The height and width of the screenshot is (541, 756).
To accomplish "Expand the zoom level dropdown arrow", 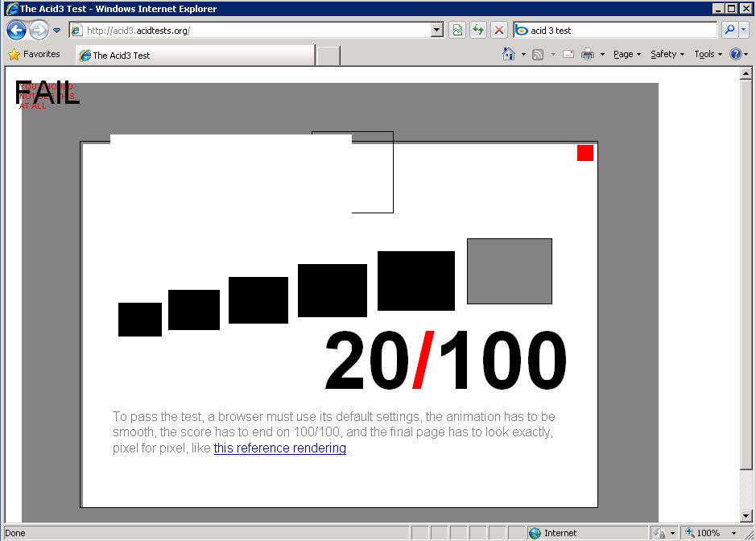I will pyautogui.click(x=733, y=533).
